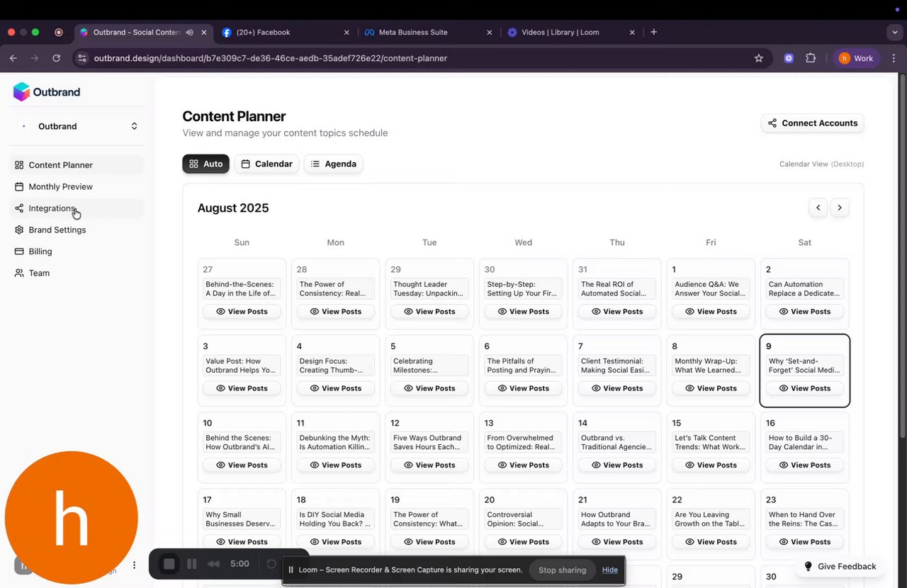This screenshot has height=588, width=907.
Task: Open Chrome three-dot menu
Action: point(893,58)
